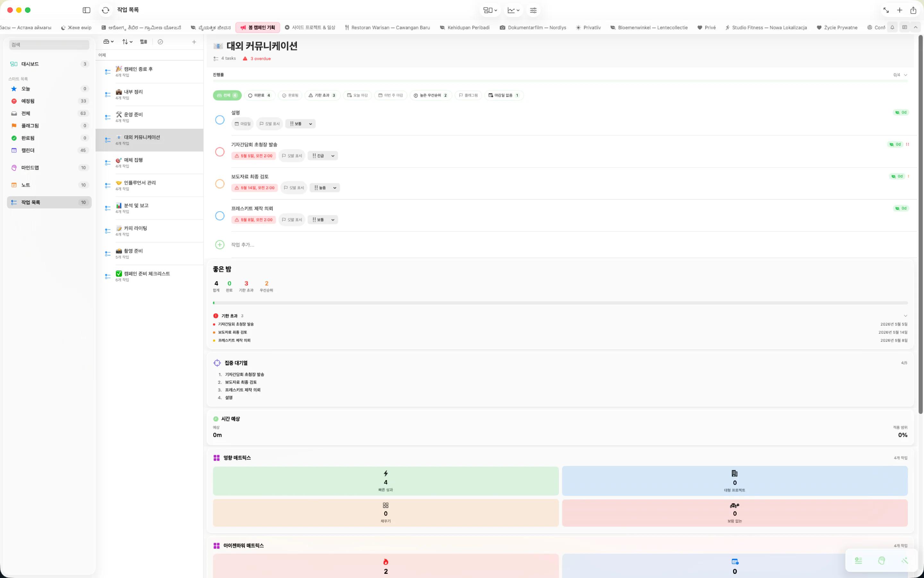Open the 매체 집행 list
The height and width of the screenshot is (578, 924).
pyautogui.click(x=150, y=163)
